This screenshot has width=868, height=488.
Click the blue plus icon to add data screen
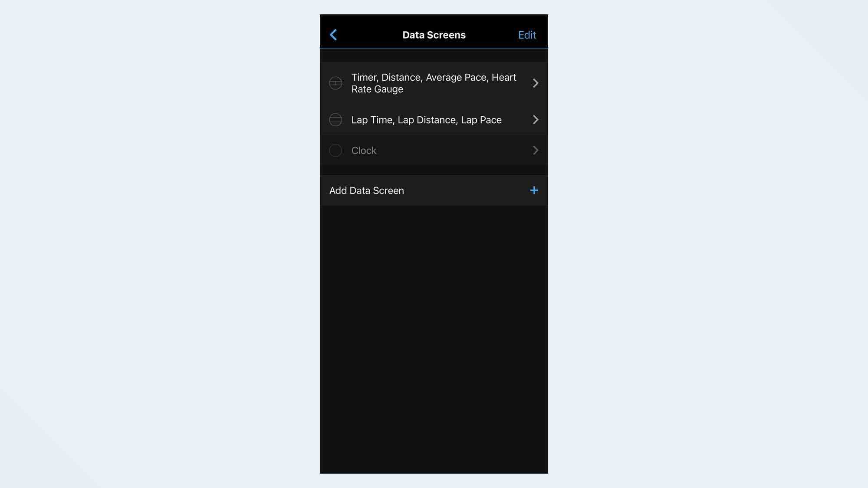(x=533, y=190)
